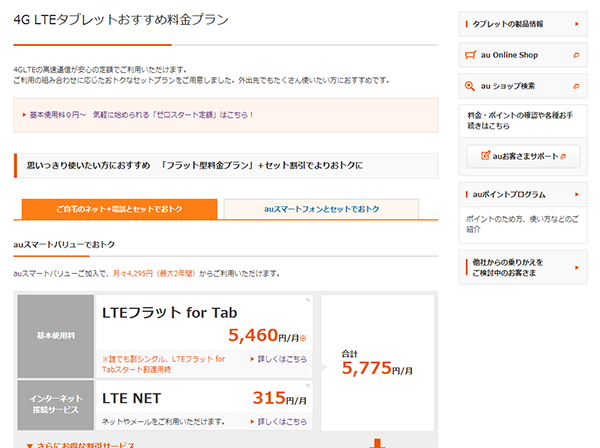Open the auポイントプログラム link
Screen dimensions: 600x448
click(523, 194)
